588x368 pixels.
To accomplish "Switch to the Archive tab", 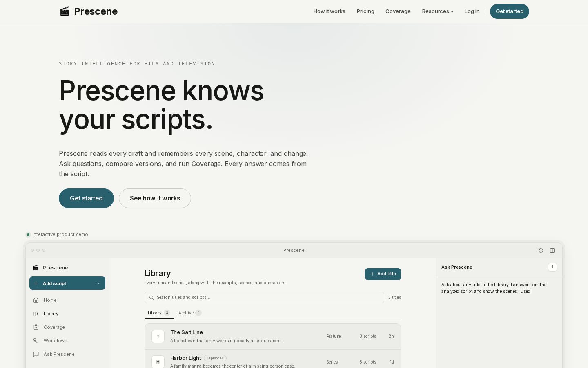I will coord(190,313).
